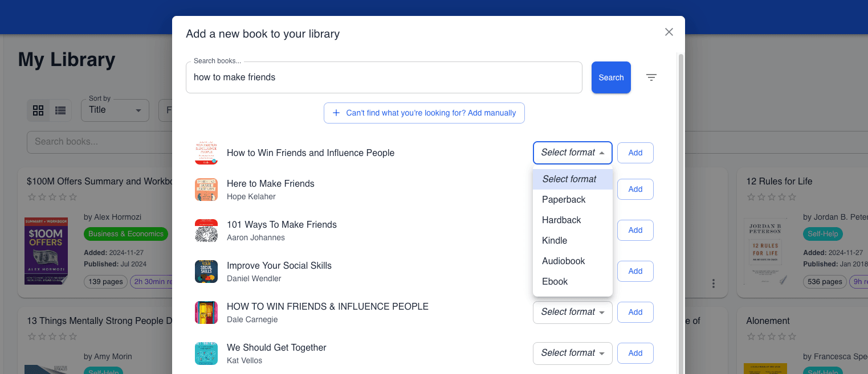
Task: Rate 13 Things Mentally Strong People one star
Action: point(32,336)
